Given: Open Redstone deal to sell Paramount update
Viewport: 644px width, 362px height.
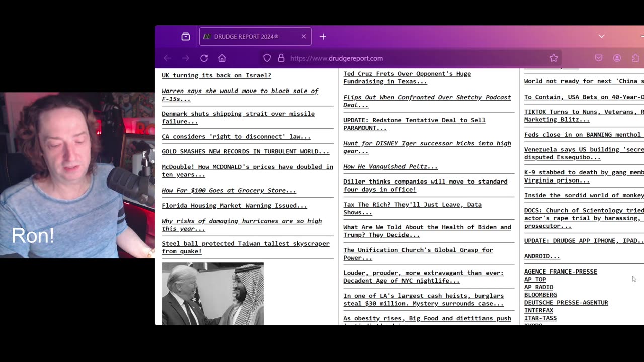Looking at the screenshot, I should coord(414,124).
